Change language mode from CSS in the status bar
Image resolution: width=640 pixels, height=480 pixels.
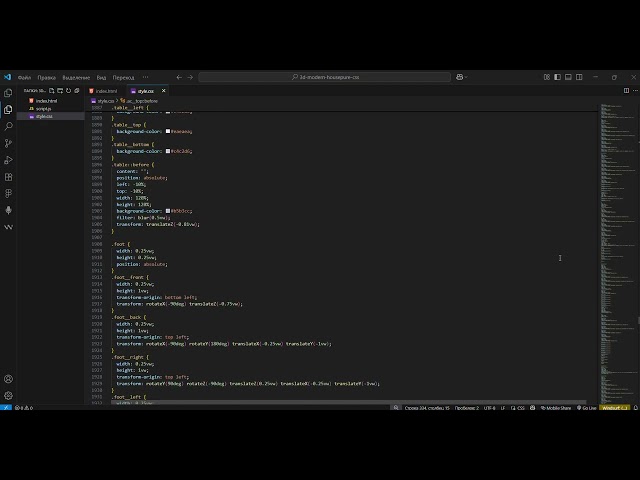[x=521, y=408]
